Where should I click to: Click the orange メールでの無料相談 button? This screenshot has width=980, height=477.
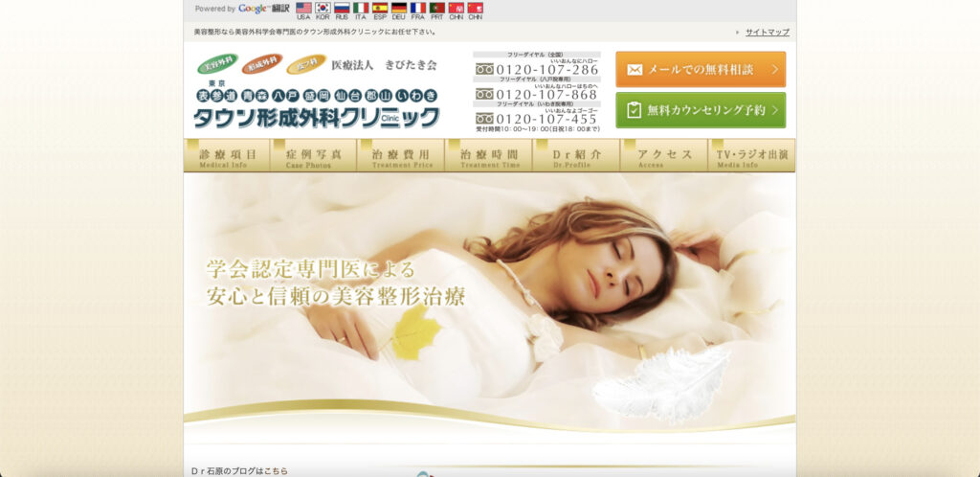click(700, 70)
